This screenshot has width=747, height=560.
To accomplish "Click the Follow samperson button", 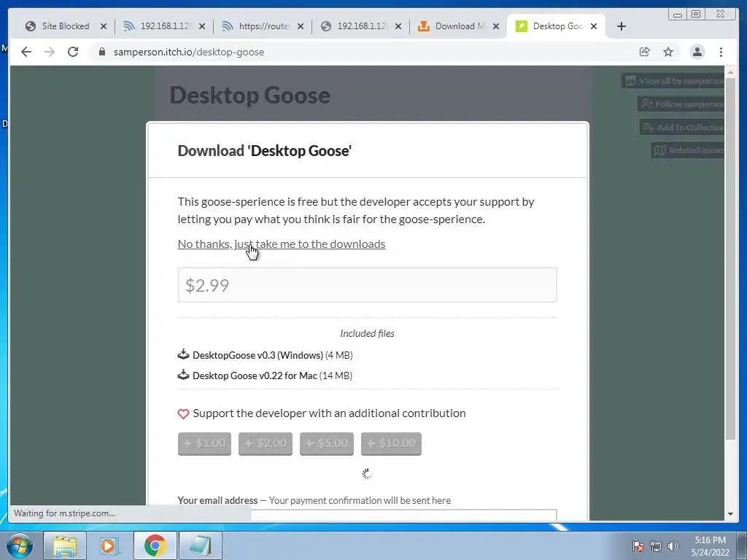I will point(681,104).
